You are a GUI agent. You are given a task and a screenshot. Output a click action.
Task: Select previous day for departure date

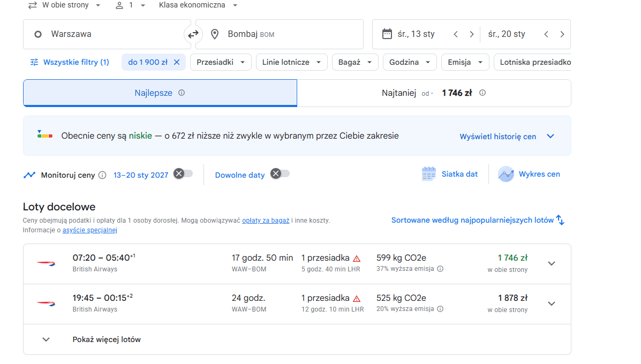click(456, 34)
